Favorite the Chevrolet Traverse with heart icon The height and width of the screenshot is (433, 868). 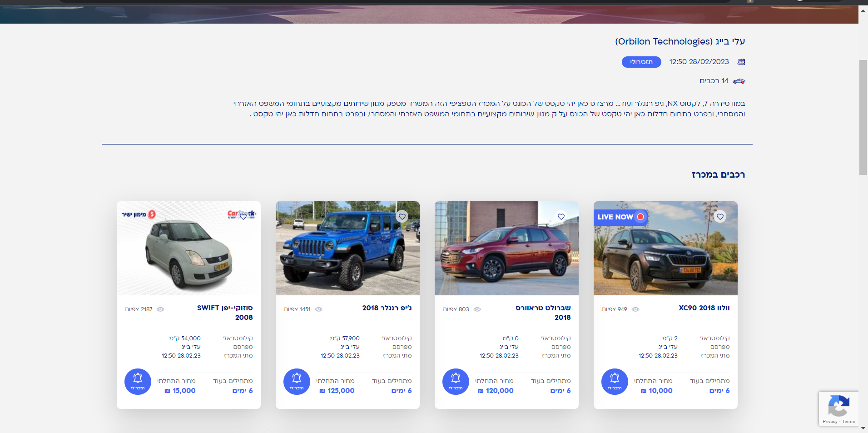[x=561, y=217]
